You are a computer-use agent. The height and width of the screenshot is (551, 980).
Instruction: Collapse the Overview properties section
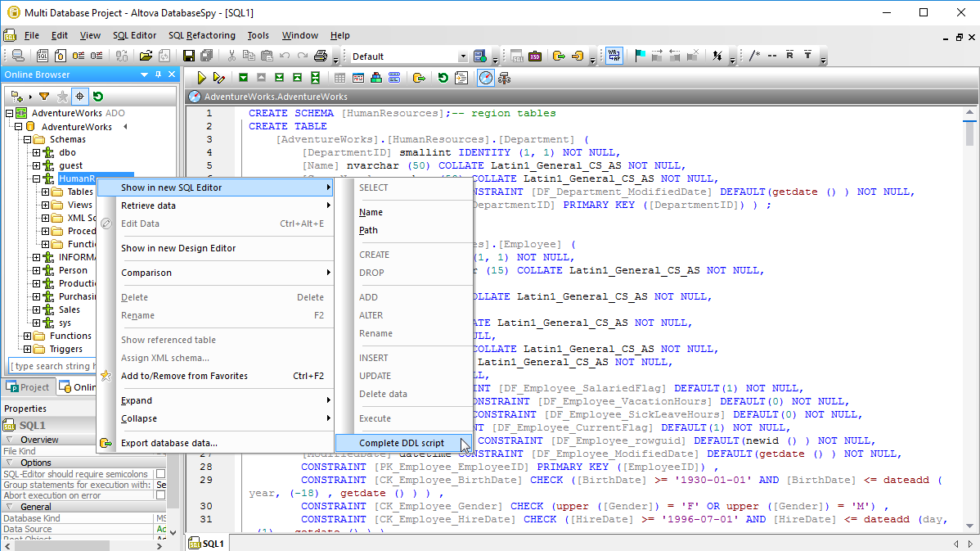8,440
